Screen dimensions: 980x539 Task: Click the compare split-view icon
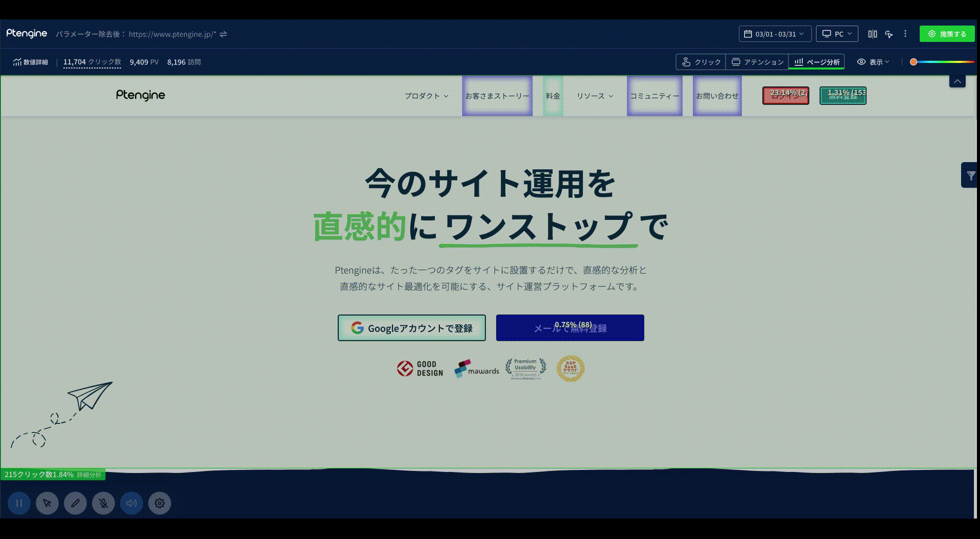[x=872, y=34]
